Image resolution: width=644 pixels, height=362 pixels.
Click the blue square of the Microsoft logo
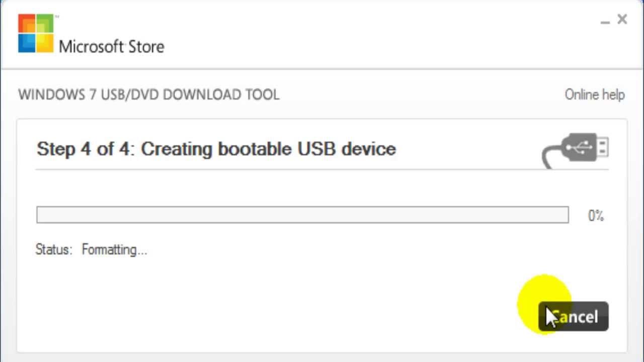pyautogui.click(x=26, y=43)
